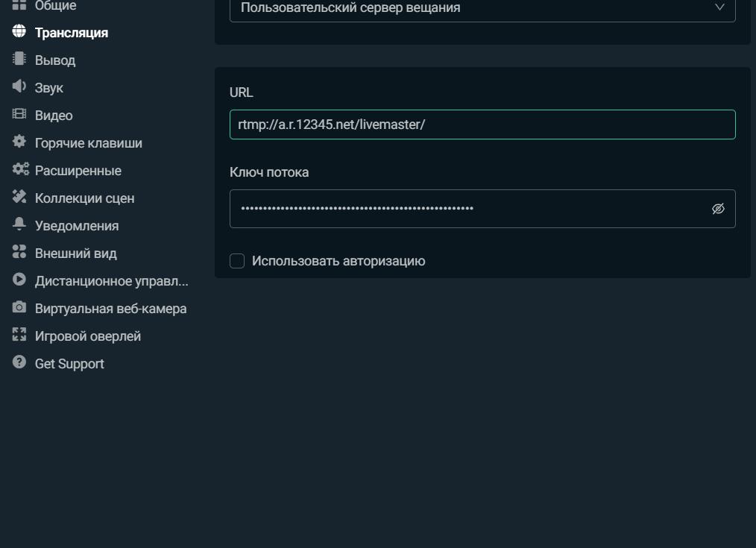
Task: Open Расширенные settings via gears icon
Action: click(19, 170)
